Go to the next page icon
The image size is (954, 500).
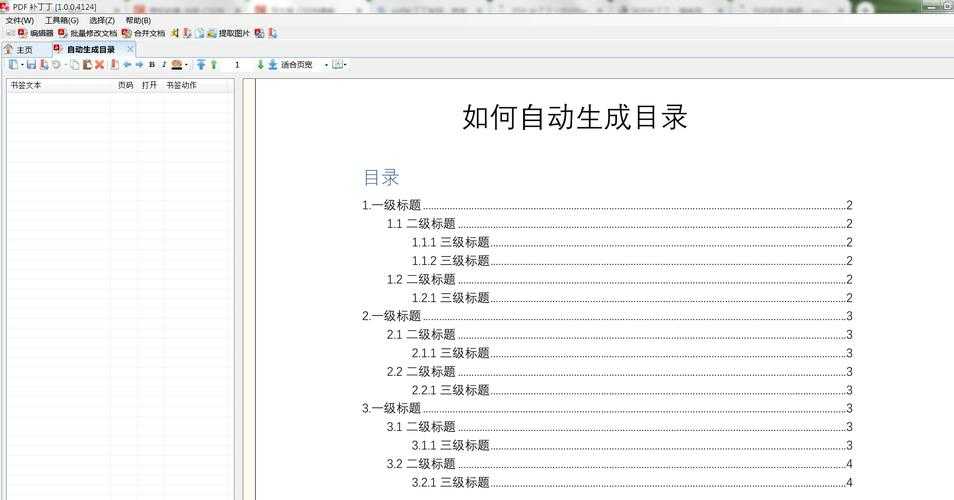tap(260, 64)
